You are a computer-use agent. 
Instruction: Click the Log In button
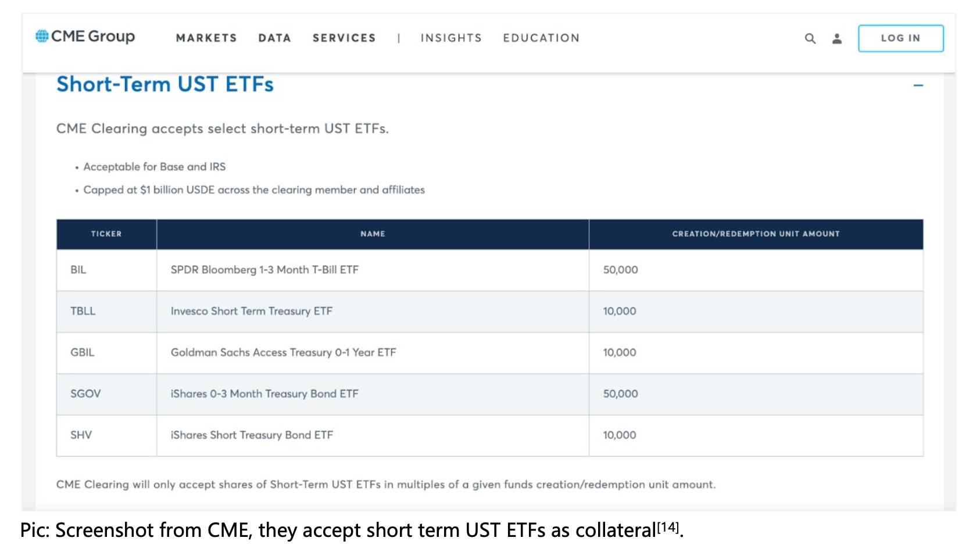coord(900,38)
